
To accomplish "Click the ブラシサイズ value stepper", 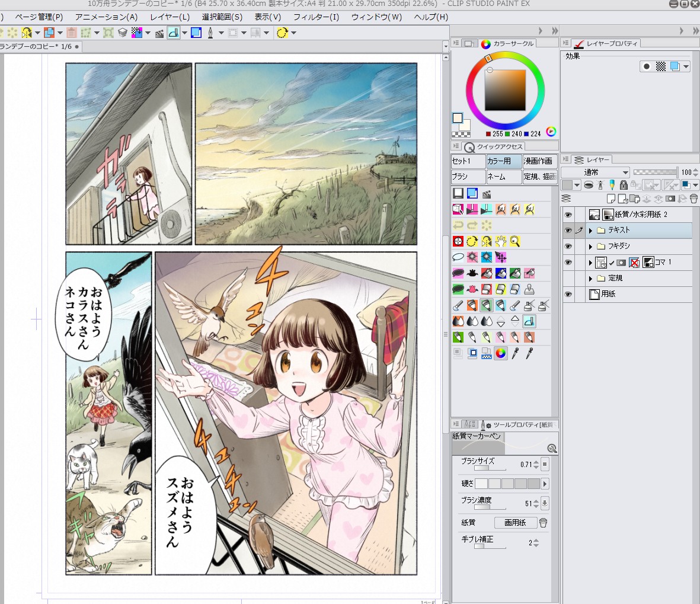I will (536, 464).
